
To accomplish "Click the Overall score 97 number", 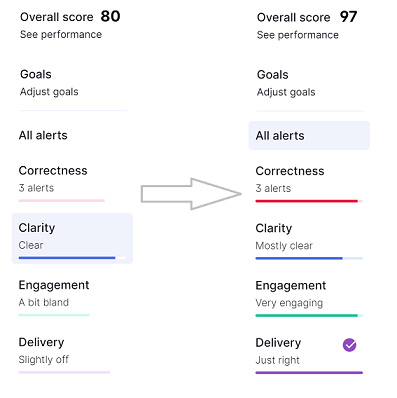I will point(348,17).
